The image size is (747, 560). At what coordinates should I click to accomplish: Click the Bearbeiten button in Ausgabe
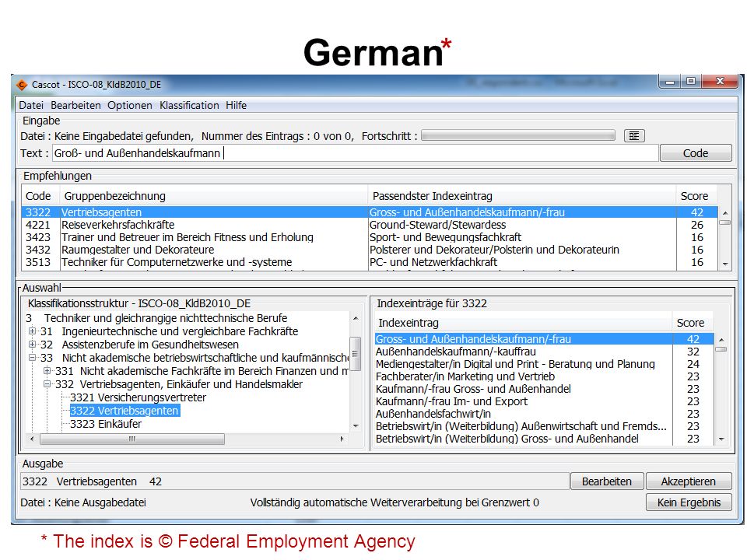coord(606,481)
